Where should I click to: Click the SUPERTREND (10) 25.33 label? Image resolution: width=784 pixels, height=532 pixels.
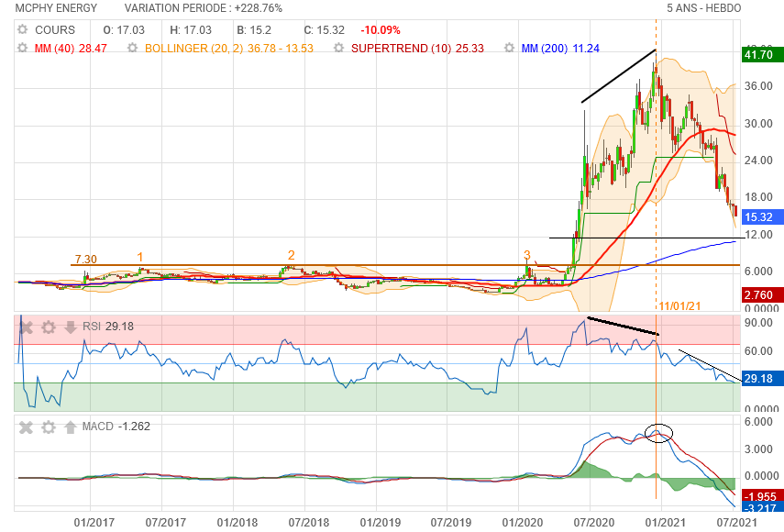(x=417, y=49)
